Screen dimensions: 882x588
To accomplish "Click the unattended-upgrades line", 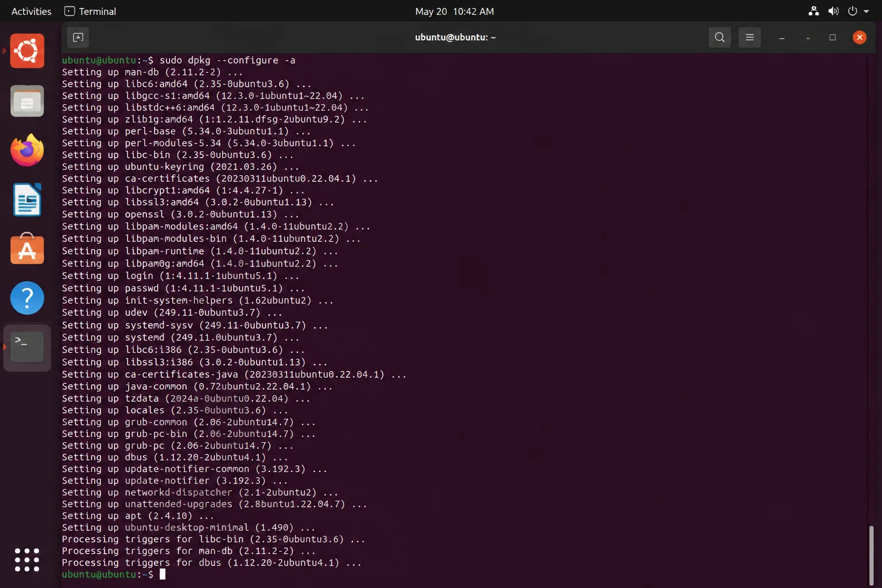I will (x=214, y=504).
